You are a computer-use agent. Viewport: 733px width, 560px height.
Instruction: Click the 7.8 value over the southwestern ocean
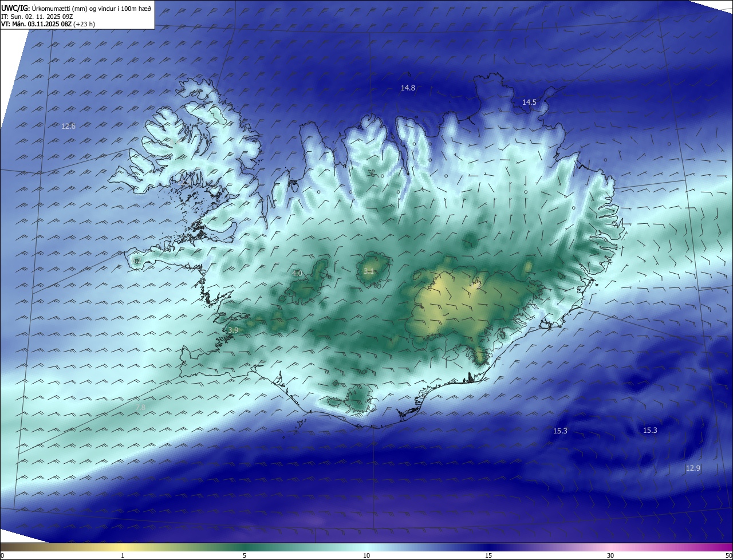coord(140,407)
